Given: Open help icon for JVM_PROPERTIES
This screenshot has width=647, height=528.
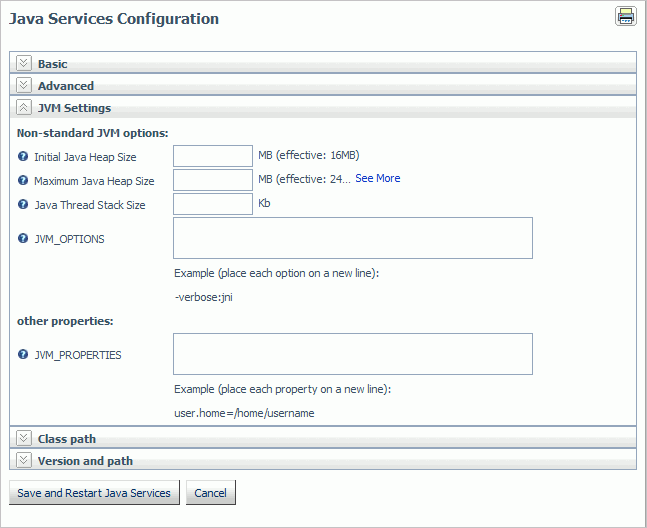Looking at the screenshot, I should pyautogui.click(x=23, y=354).
